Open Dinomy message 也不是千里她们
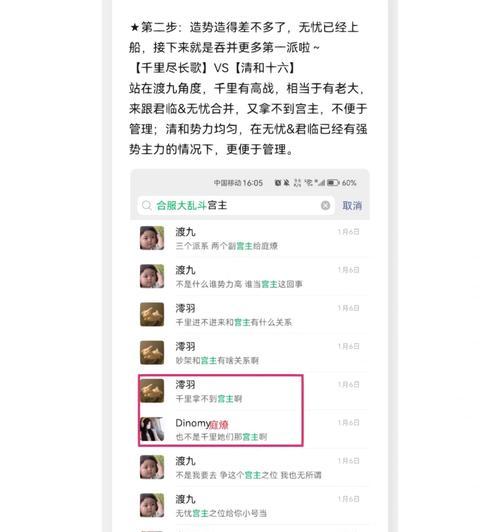The image size is (500, 532). (250, 429)
